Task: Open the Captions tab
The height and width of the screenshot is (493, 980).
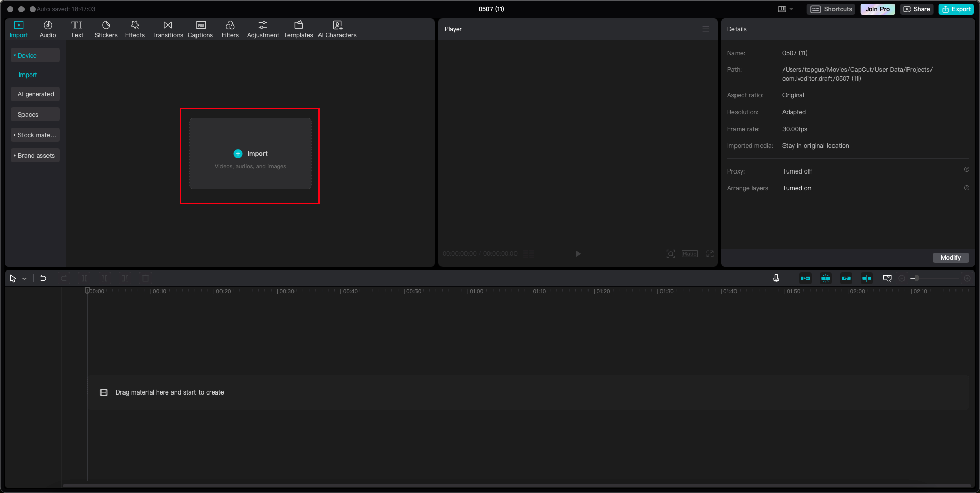Action: coord(200,30)
